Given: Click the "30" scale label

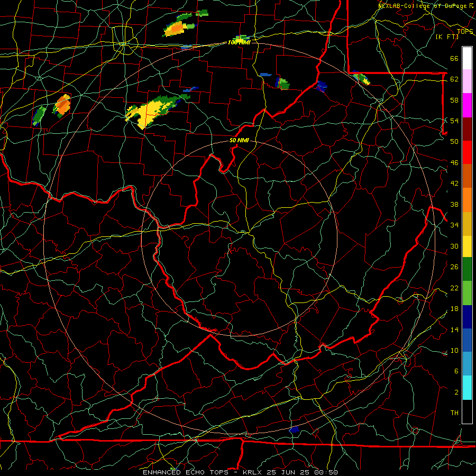Looking at the screenshot, I should point(454,246).
